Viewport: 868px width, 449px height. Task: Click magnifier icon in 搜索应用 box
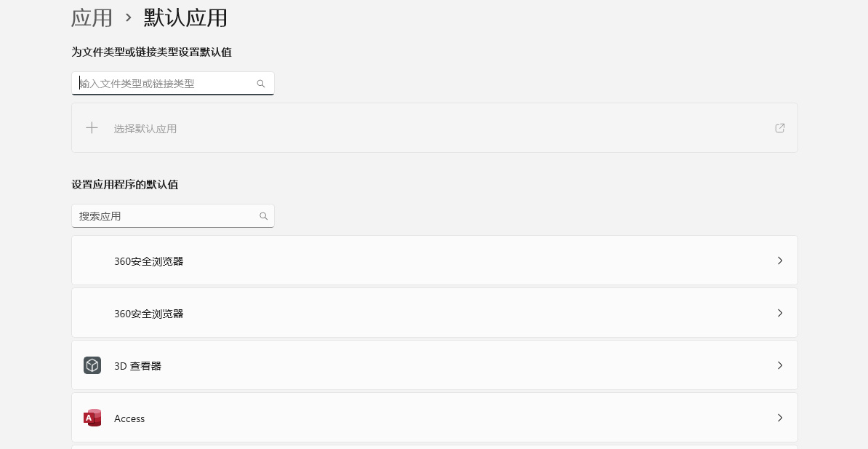(263, 216)
